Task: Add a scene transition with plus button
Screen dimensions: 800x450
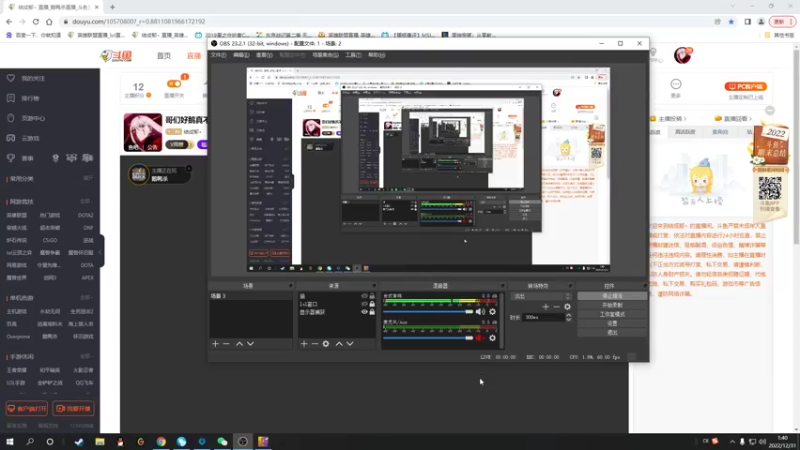Action: coord(545,307)
